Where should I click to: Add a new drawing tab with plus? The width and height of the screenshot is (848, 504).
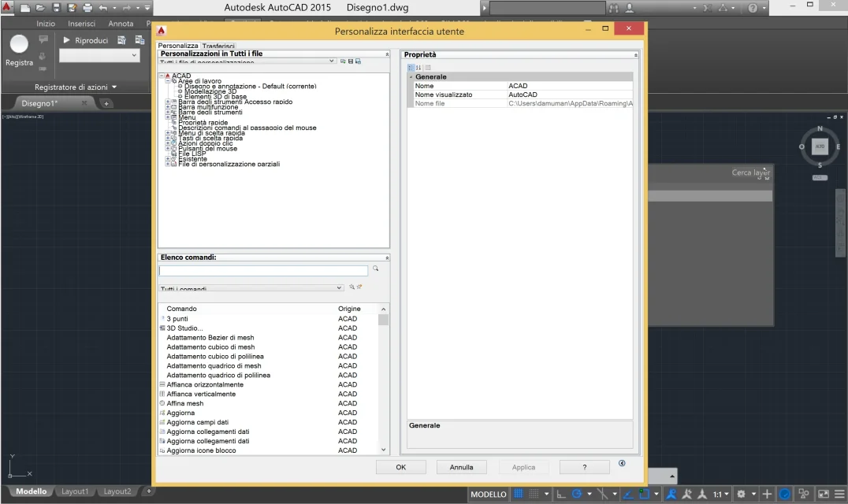(x=106, y=103)
